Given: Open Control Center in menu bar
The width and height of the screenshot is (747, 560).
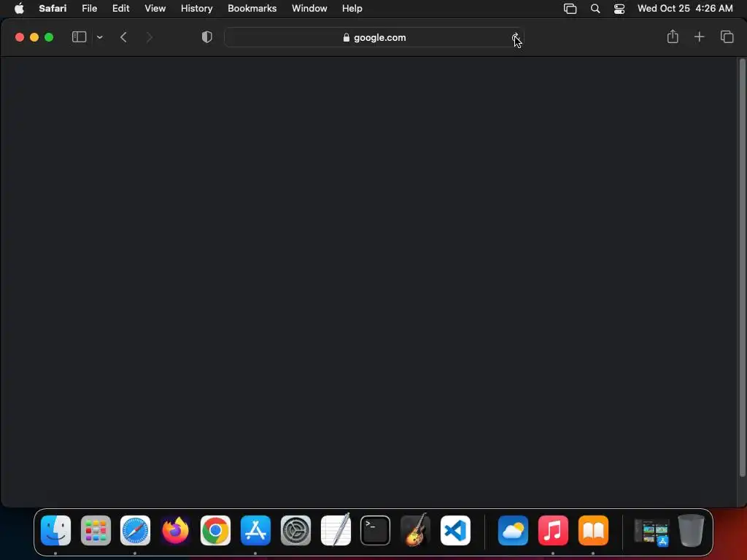Looking at the screenshot, I should 619,9.
